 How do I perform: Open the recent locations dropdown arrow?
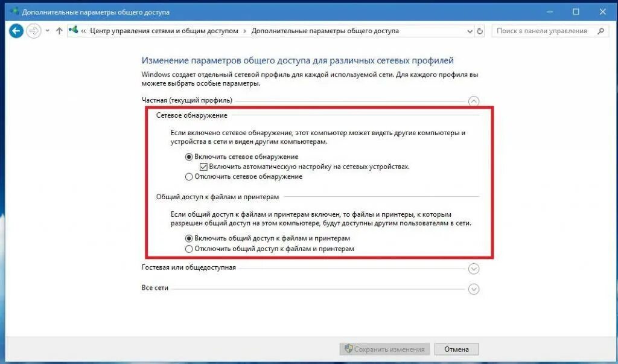pyautogui.click(x=48, y=31)
